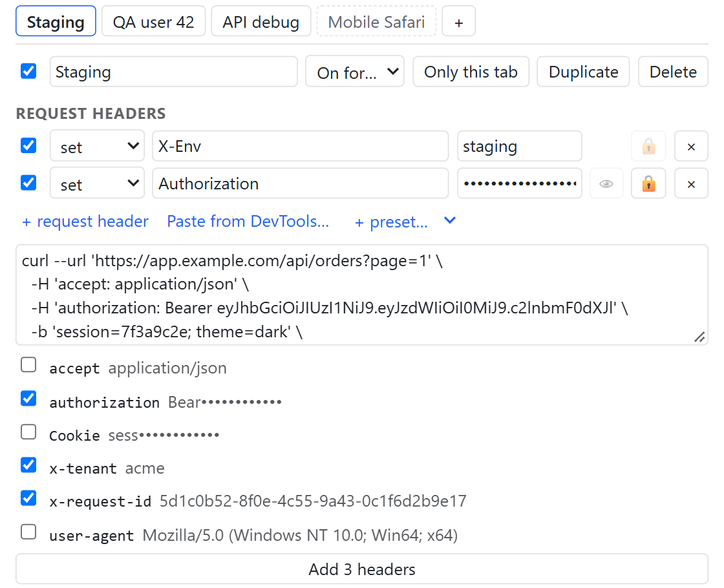The width and height of the screenshot is (724, 588).
Task: Click Add 3 headers button
Action: (x=362, y=569)
